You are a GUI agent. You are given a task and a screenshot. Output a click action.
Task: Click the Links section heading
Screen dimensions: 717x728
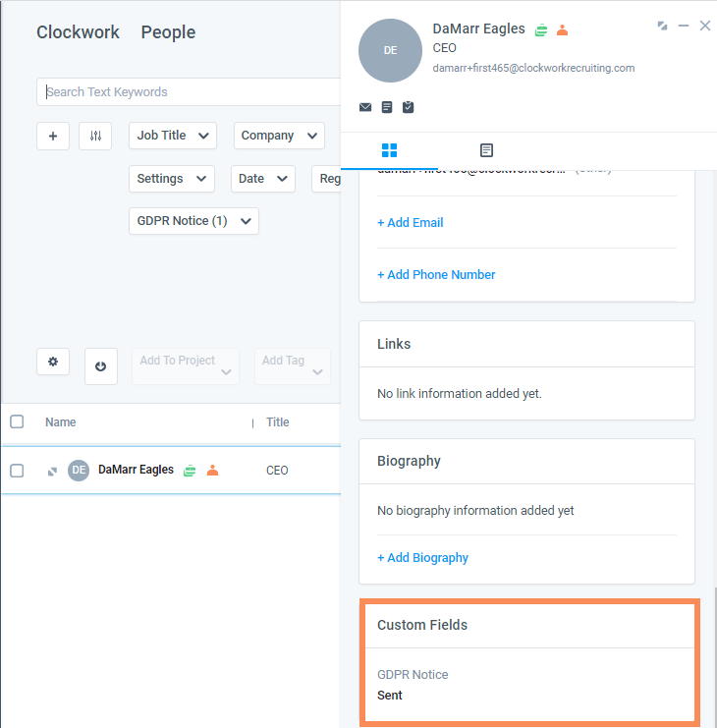394,344
